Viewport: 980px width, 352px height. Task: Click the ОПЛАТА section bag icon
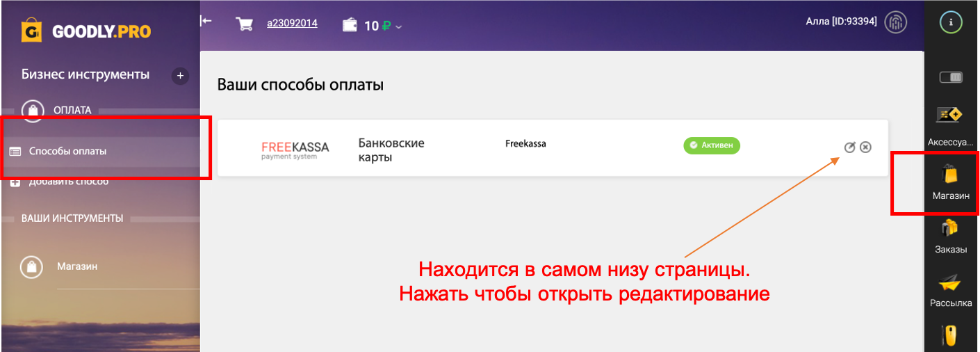(x=33, y=110)
